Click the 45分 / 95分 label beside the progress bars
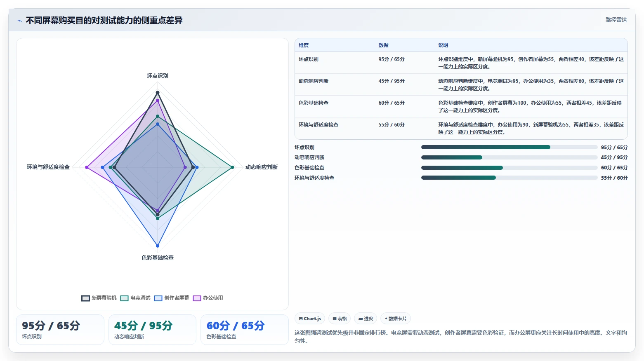This screenshot has width=644, height=361. (614, 157)
